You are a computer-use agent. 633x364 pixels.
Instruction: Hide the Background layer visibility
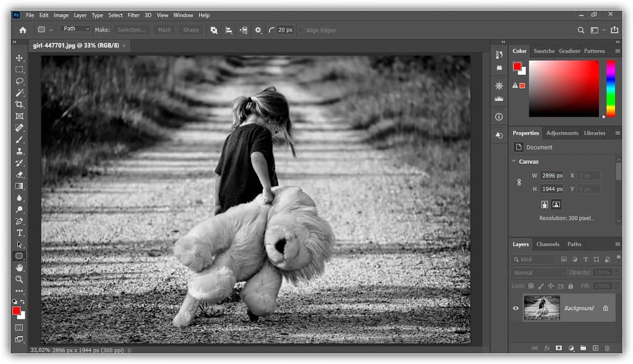tap(516, 308)
